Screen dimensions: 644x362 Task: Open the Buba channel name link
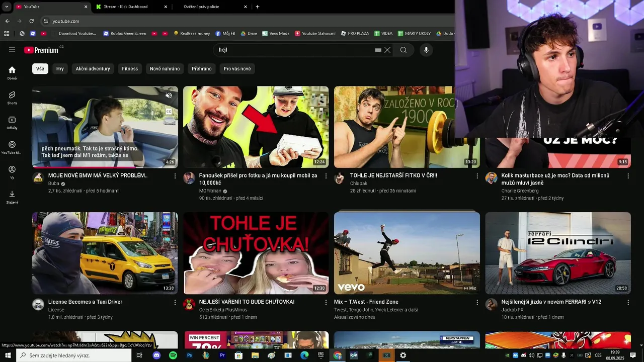tap(53, 184)
